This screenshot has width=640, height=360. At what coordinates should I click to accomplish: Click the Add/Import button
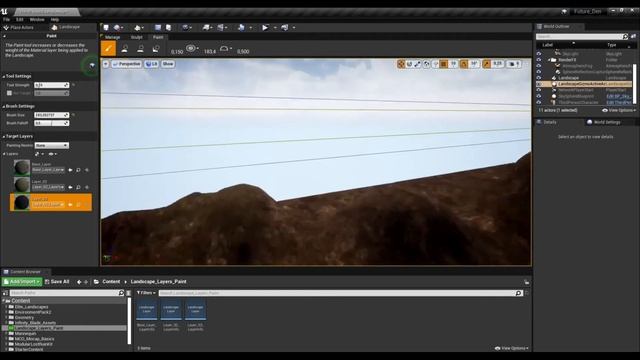click(22, 282)
